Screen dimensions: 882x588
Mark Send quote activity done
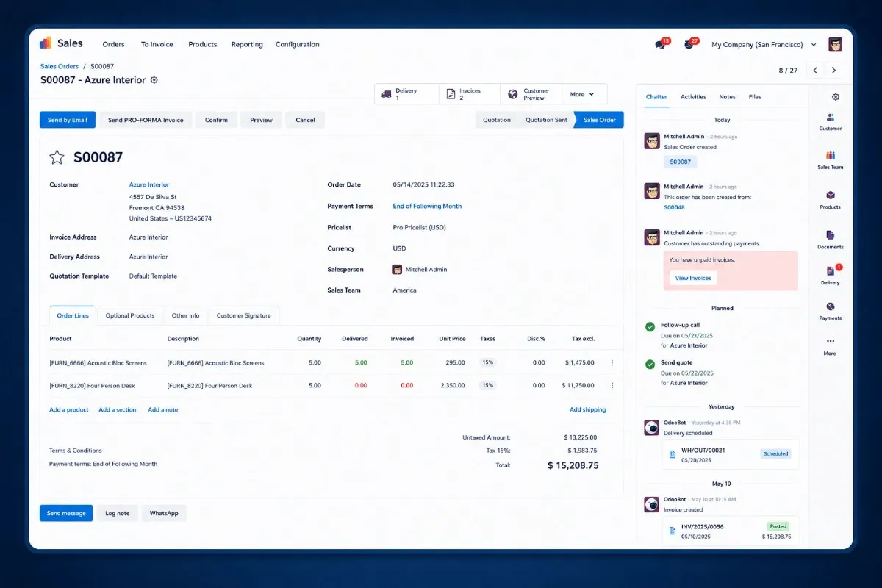coord(650,364)
